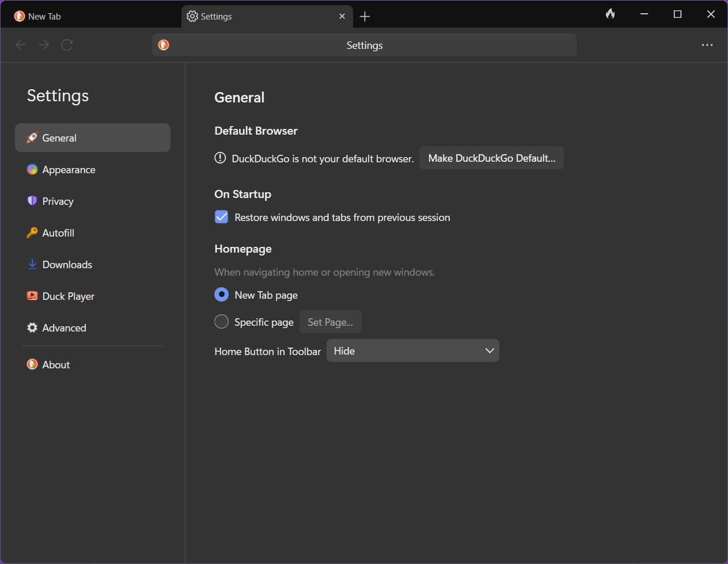This screenshot has height=564, width=728.
Task: Click 'When navigating home or opening new windows.' text
Action: tap(325, 272)
